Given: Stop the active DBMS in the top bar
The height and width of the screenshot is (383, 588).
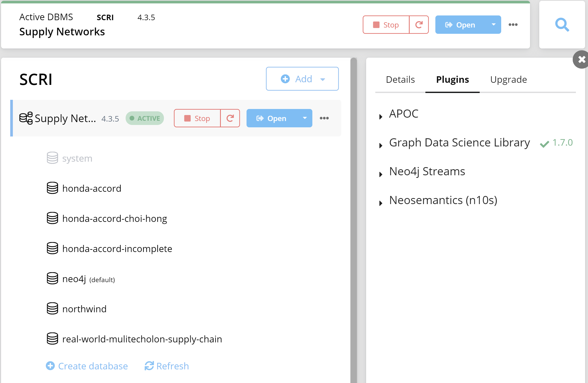Looking at the screenshot, I should coord(386,25).
